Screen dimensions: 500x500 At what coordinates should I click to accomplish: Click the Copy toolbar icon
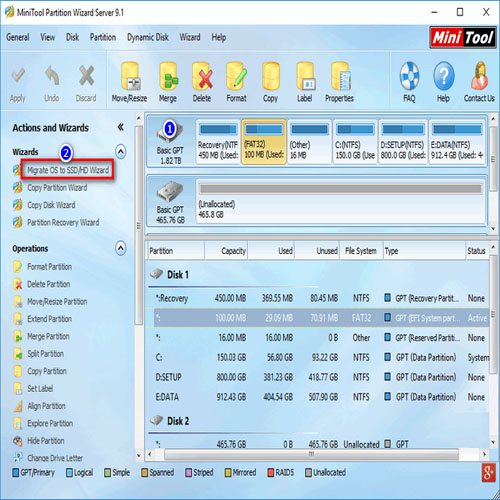pyautogui.click(x=270, y=76)
